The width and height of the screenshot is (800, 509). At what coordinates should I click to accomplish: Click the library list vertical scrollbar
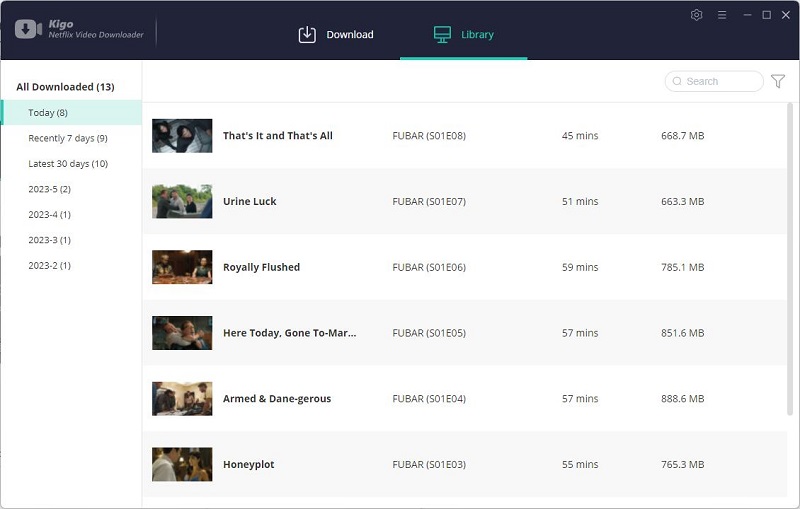790,258
